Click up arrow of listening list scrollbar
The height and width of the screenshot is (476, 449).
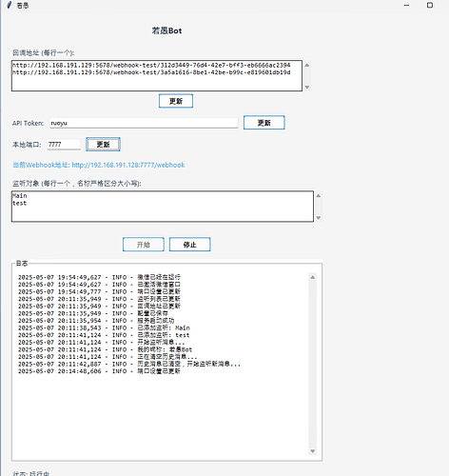[x=318, y=196]
